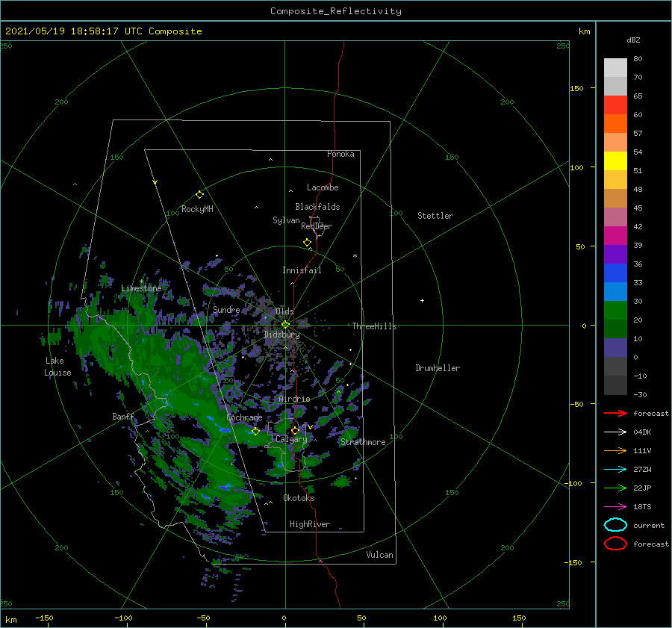Click the Airdrie label
The width and height of the screenshot is (672, 628).
294,399
